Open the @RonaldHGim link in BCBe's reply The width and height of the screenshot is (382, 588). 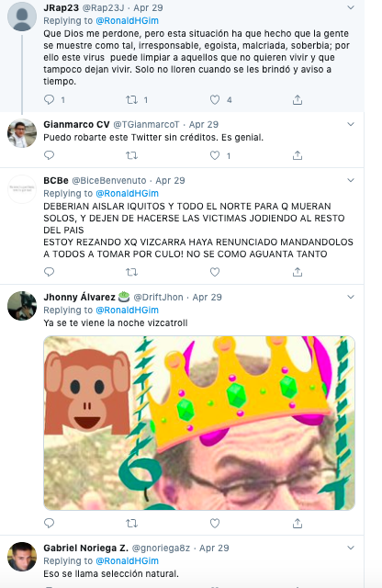click(128, 194)
